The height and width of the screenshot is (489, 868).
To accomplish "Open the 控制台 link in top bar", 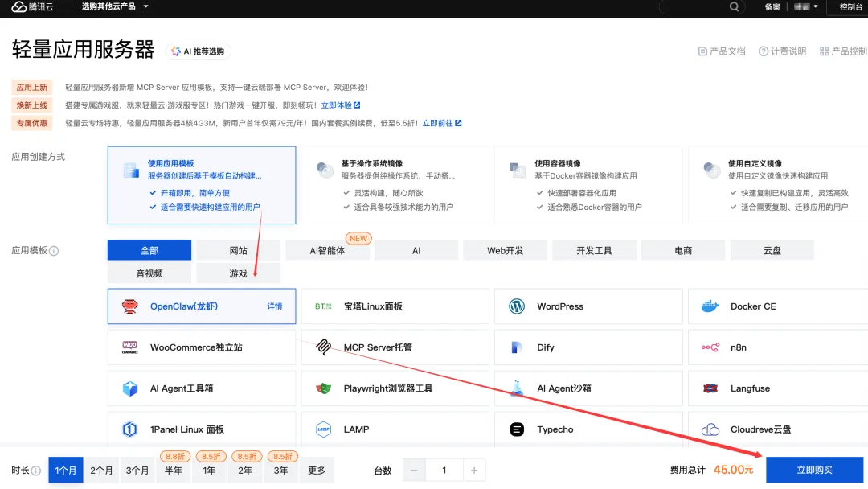I will [851, 6].
